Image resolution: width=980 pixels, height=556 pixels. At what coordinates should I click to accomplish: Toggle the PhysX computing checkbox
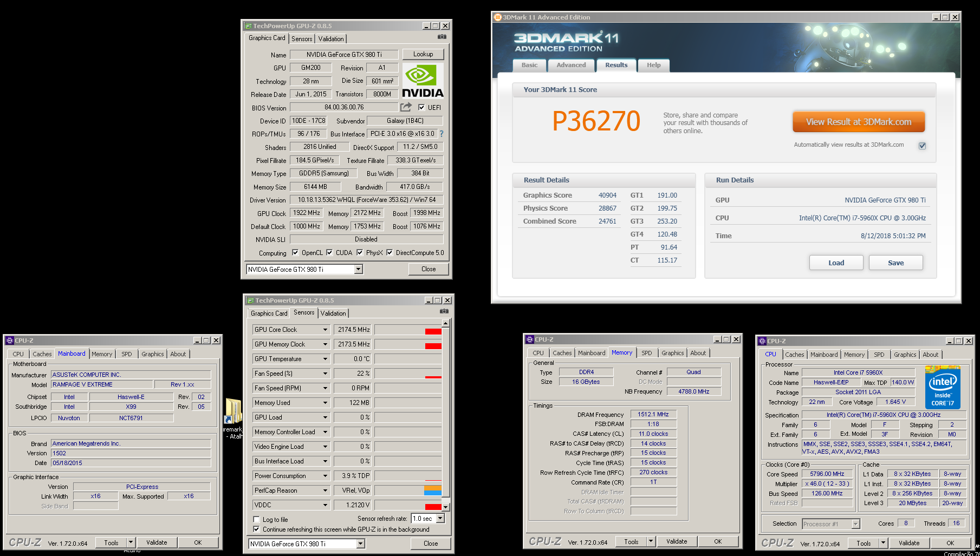[360, 252]
